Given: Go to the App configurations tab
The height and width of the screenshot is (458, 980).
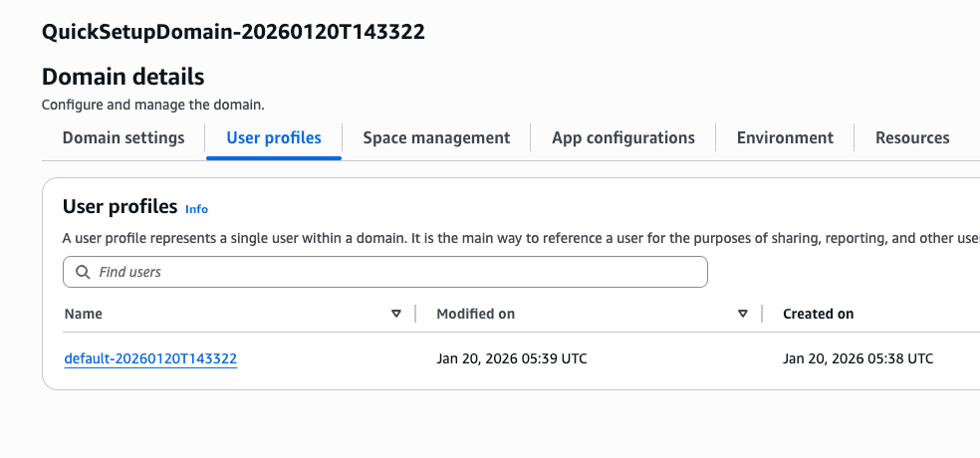Looking at the screenshot, I should pos(623,138).
